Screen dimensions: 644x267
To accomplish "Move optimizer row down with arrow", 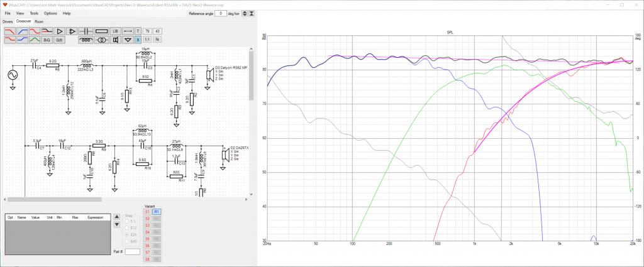I will 116,225.
